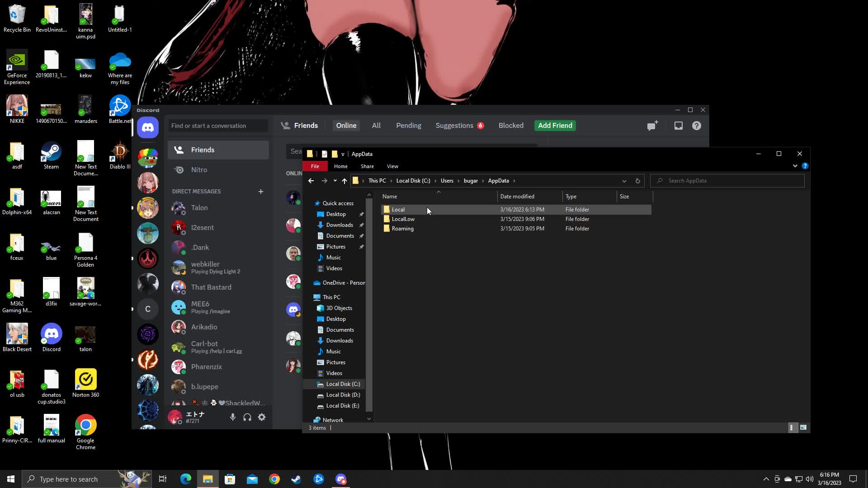Click the Discord help question mark icon
Screen dimensions: 868x488
697,126
